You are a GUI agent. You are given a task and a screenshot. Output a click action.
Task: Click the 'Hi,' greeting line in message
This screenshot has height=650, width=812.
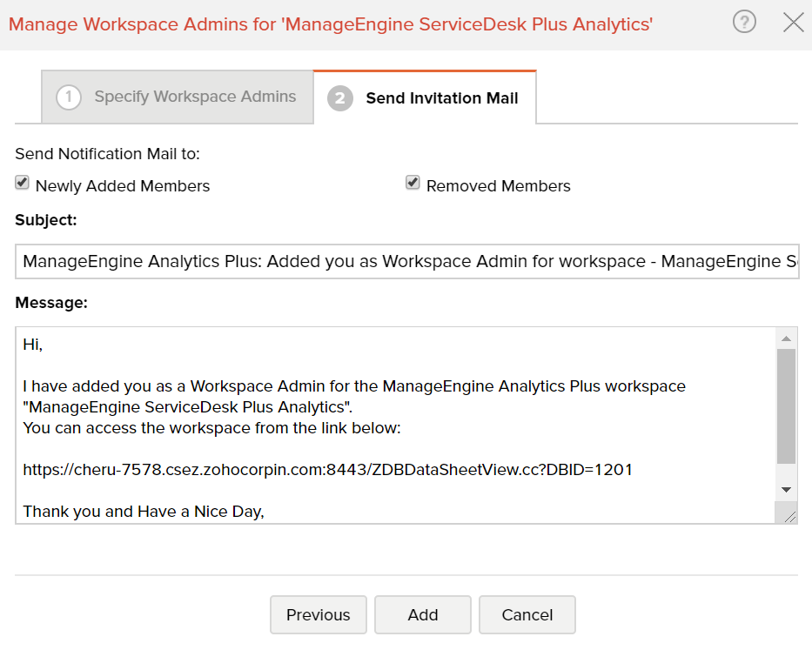[32, 345]
